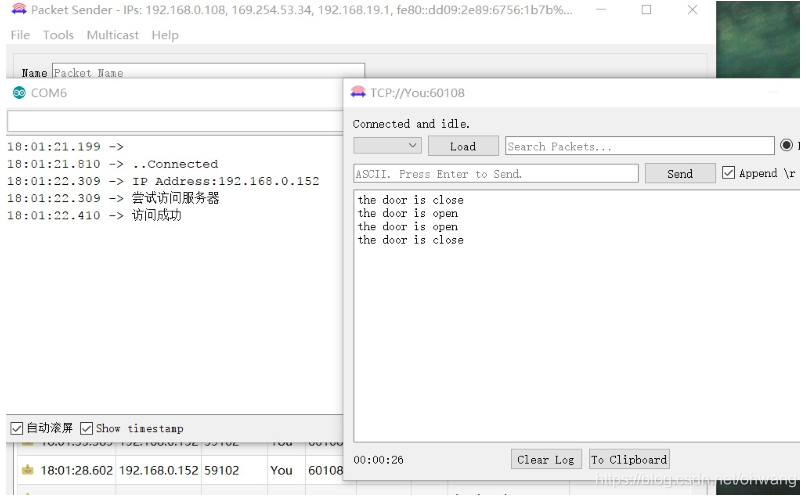Focus the Packet Name input field

pyautogui.click(x=208, y=71)
